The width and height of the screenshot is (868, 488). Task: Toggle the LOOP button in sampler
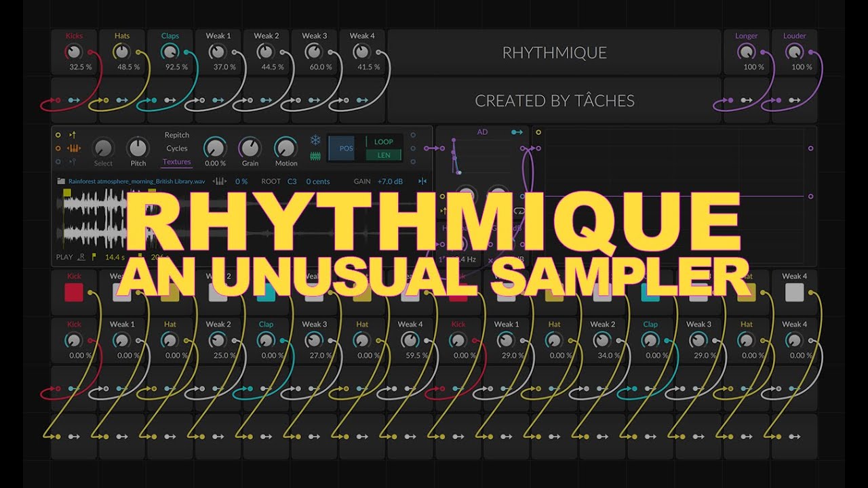coord(384,142)
